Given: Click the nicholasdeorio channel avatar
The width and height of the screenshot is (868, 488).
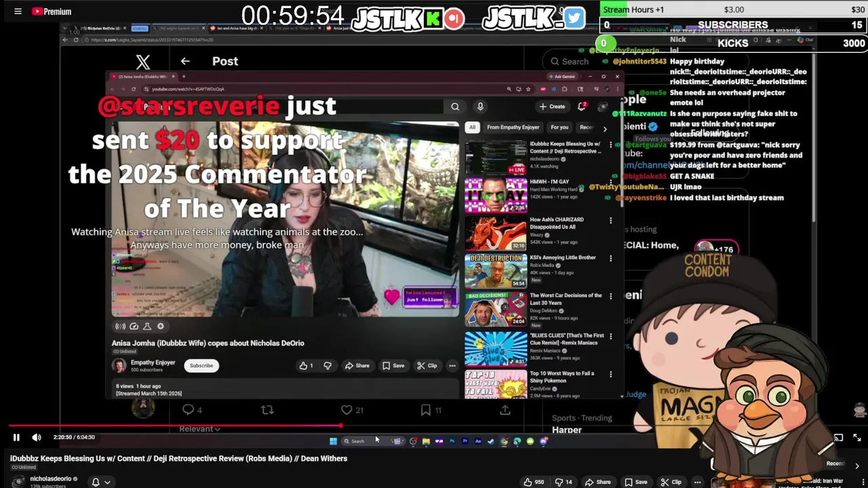Looking at the screenshot, I should [18, 481].
